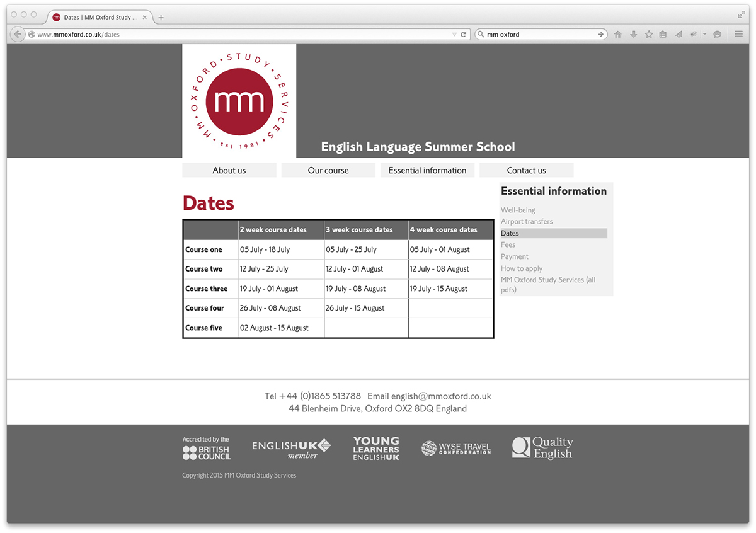
Task: Open the downloads arrow icon
Action: coord(633,35)
